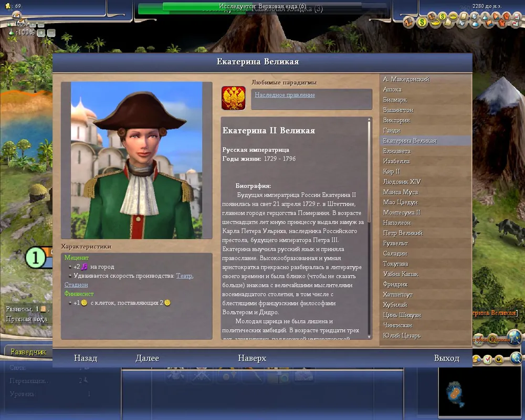Click Catherine the Great's portrait image

click(136, 160)
